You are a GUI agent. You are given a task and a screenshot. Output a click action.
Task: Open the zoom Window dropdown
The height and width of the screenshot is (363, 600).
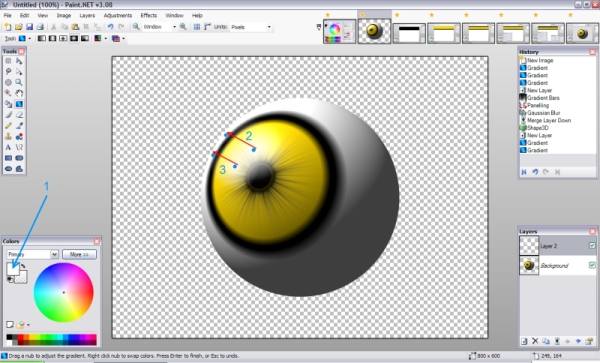[160, 27]
